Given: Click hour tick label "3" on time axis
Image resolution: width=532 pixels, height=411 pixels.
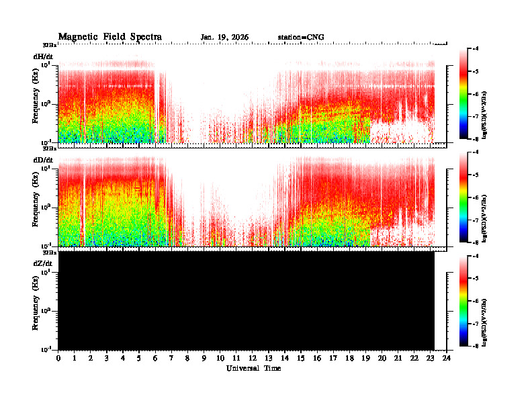Looking at the screenshot, I should 107,358.
